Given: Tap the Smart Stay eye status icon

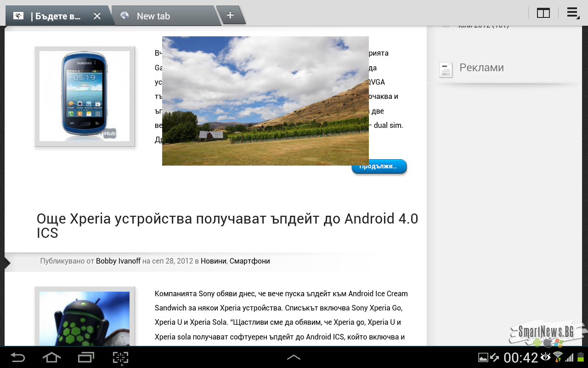Looking at the screenshot, I should pyautogui.click(x=546, y=357).
